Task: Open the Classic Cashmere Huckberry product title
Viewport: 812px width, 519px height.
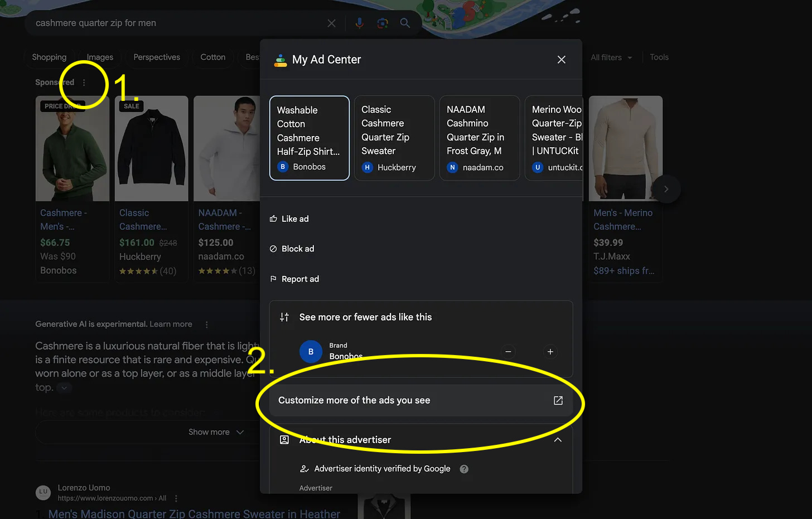Action: click(x=143, y=220)
